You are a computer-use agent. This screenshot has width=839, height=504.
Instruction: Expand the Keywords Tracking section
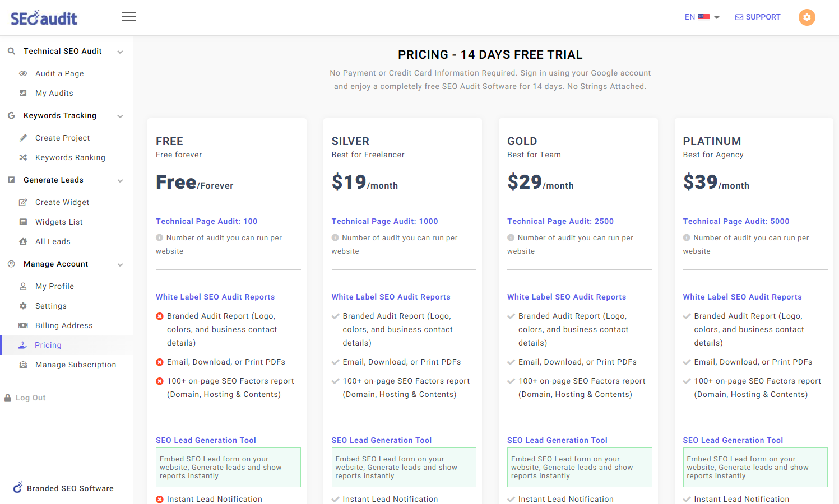(x=120, y=116)
